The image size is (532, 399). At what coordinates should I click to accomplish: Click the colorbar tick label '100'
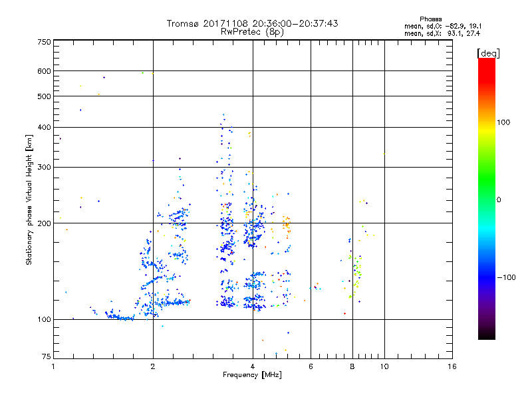(x=503, y=122)
